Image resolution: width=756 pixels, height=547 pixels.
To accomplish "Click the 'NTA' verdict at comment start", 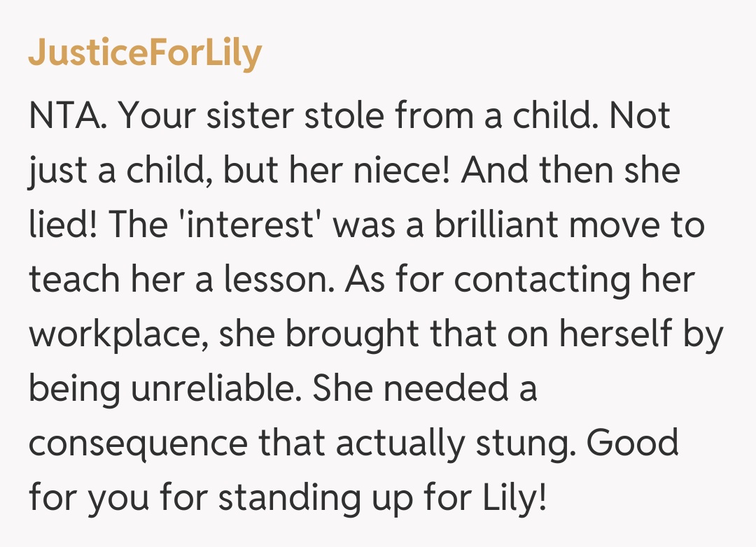I will click(67, 115).
